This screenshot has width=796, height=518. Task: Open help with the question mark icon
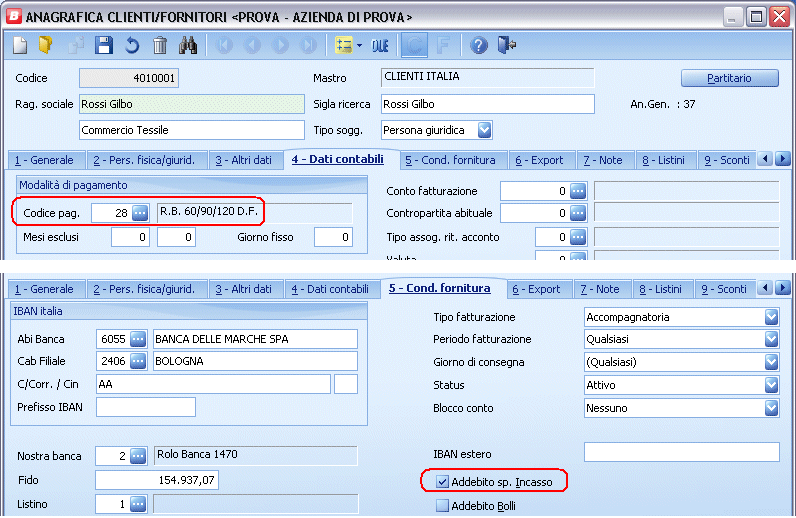pyautogui.click(x=478, y=45)
